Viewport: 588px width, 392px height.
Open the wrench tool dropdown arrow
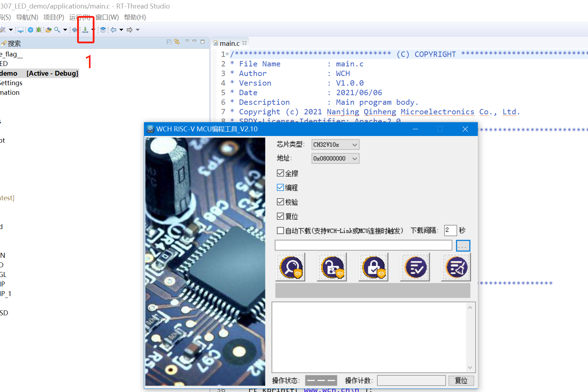(11, 30)
